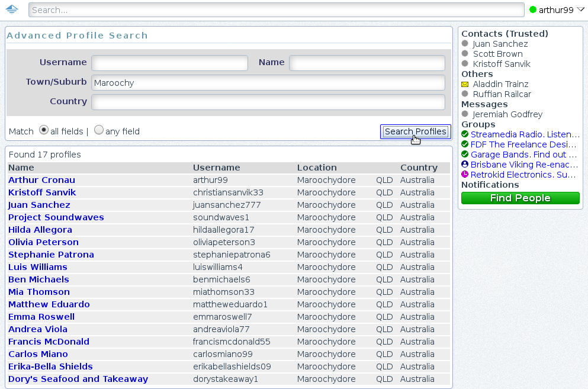The image size is (588, 389).
Task: Focus the Username search field
Action: point(169,63)
